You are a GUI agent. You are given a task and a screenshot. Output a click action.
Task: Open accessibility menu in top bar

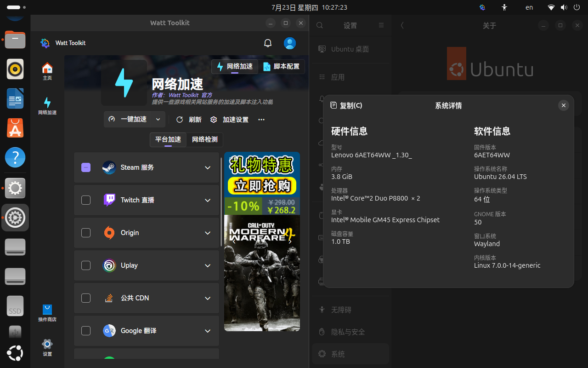click(504, 7)
